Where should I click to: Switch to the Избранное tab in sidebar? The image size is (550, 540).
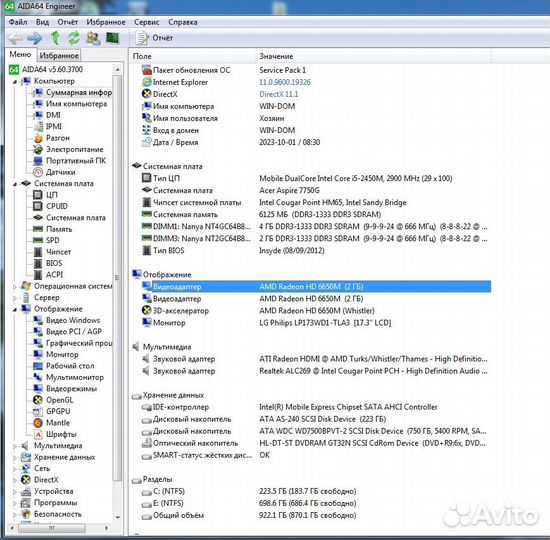click(x=59, y=55)
